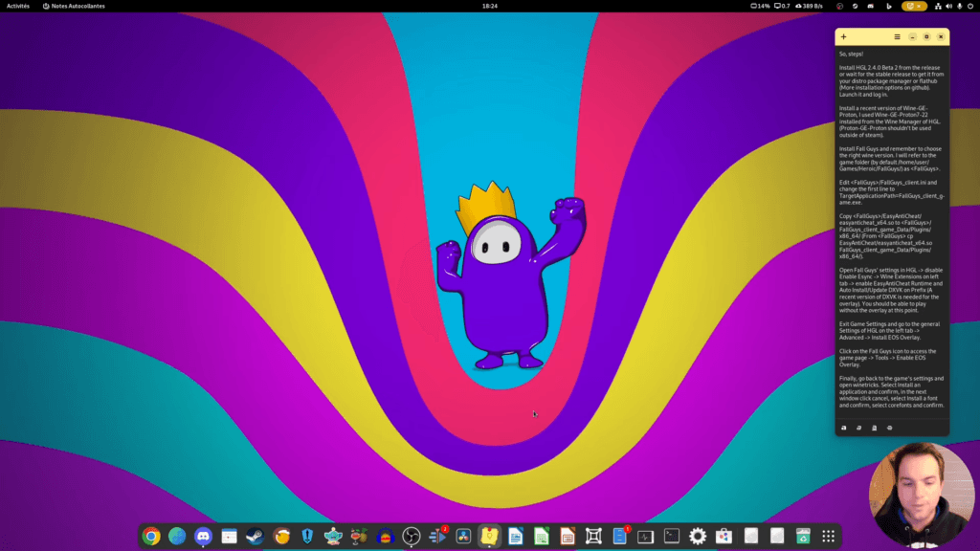
Task: Open the dock app showing a red badge with arrow
Action: pyautogui.click(x=437, y=536)
